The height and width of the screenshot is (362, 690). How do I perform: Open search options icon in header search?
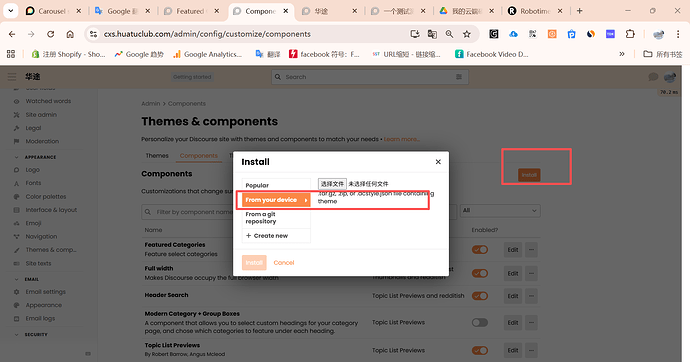(459, 77)
